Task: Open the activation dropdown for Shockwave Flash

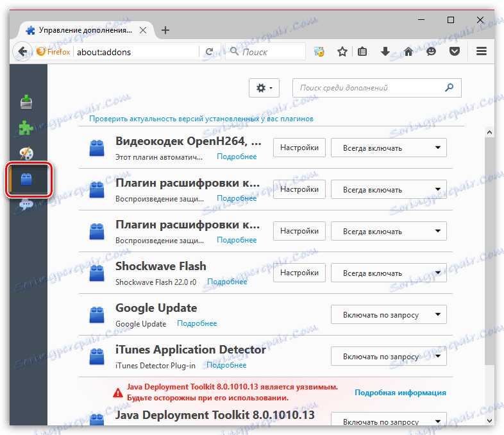Action: (389, 273)
